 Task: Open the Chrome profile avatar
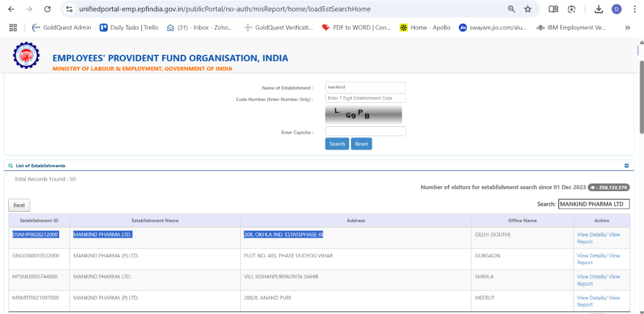tap(616, 9)
